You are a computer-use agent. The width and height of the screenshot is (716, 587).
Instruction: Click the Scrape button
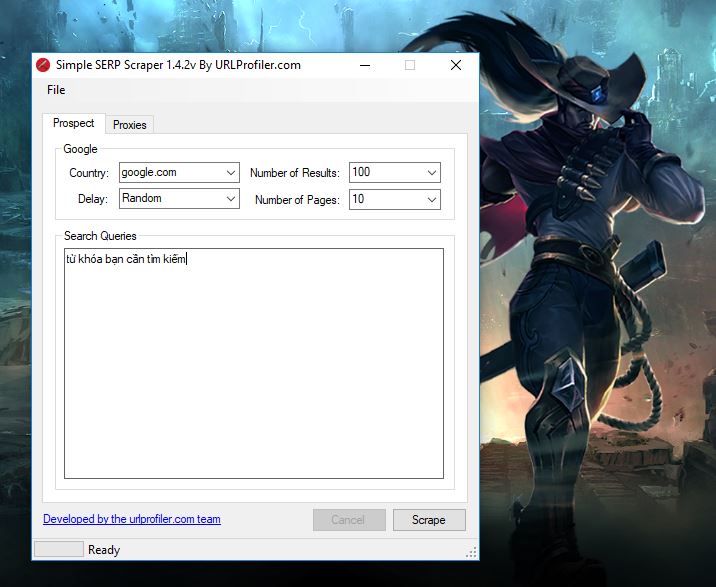(x=429, y=520)
